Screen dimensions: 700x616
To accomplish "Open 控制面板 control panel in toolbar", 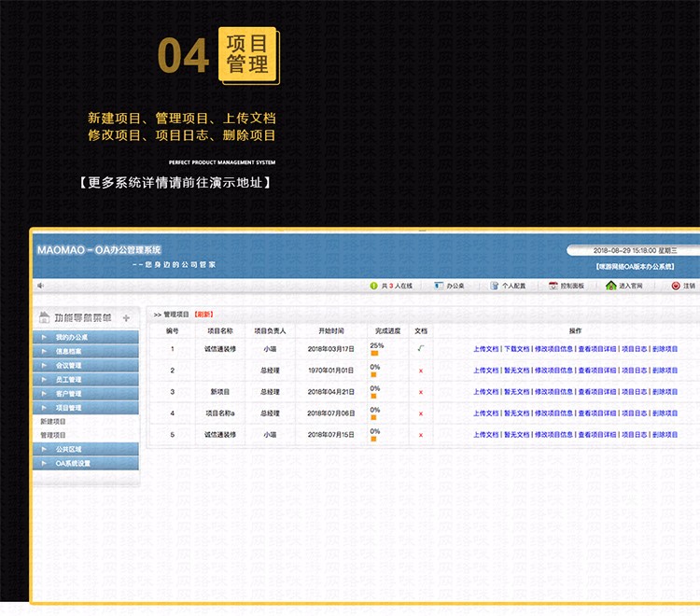I will pos(567,286).
